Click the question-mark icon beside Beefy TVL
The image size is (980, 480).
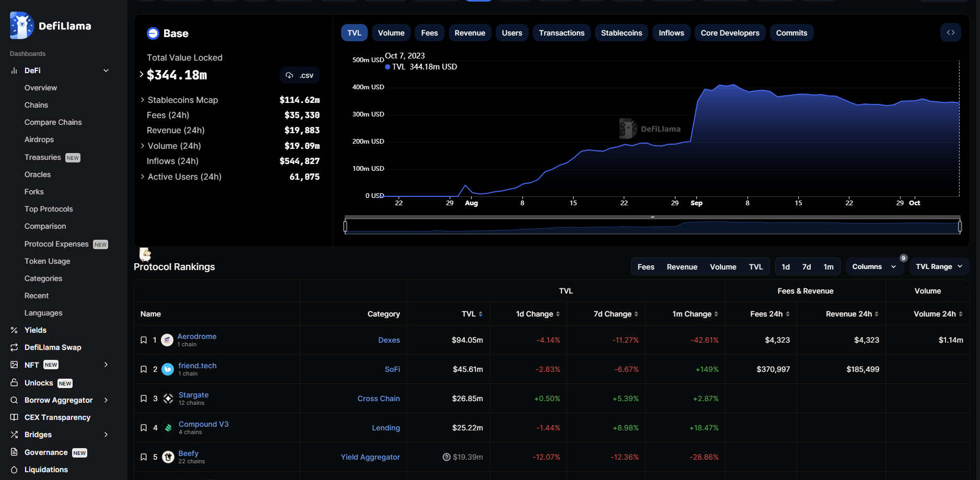coord(447,457)
